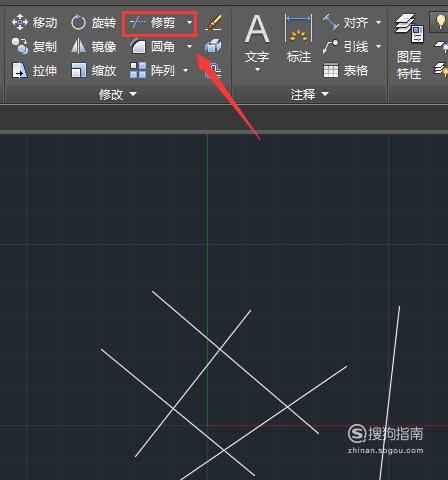Expand the Array (阵列) dropdown arrow

[186, 70]
